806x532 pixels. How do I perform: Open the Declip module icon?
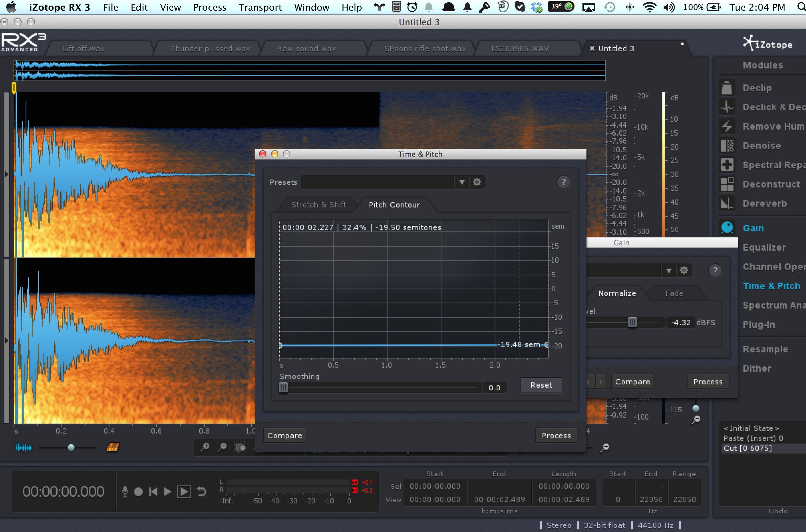point(726,88)
